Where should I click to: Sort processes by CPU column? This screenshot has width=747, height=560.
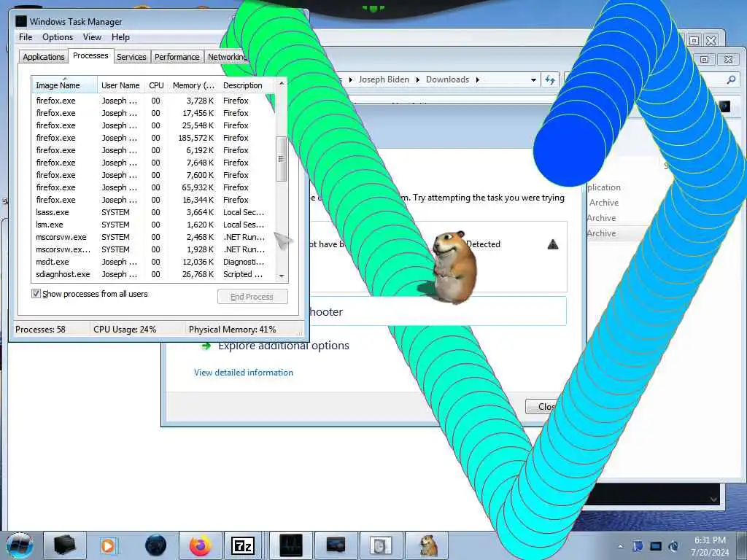click(156, 85)
